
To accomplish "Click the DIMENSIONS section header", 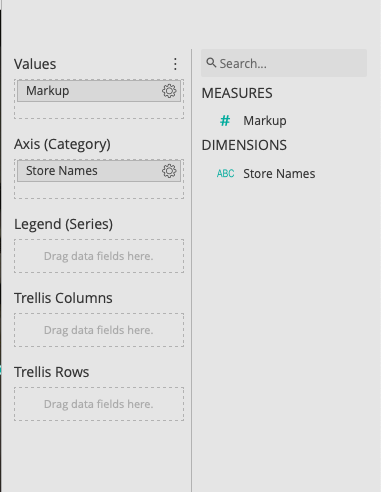I will click(244, 145).
